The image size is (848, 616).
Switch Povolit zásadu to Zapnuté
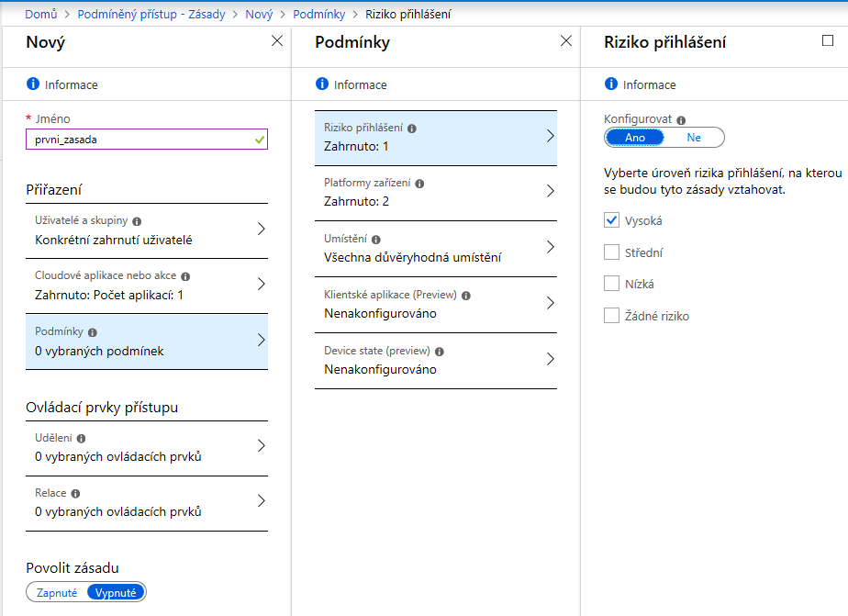tap(57, 592)
